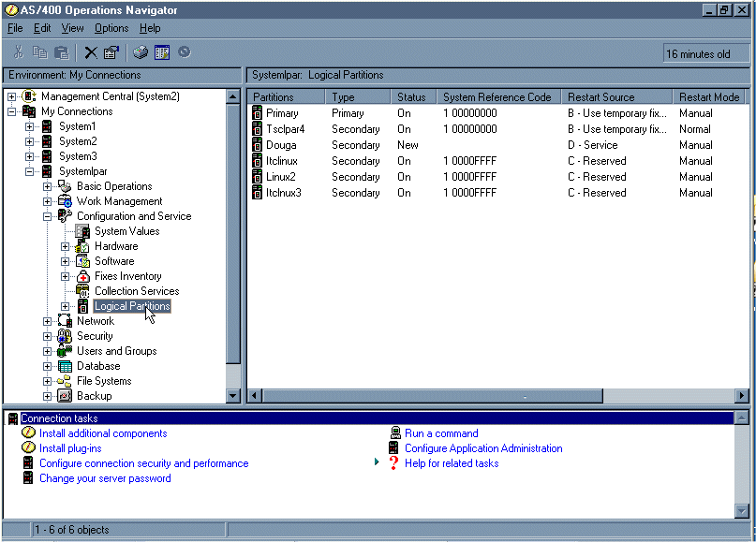Click the Douga partition row icon

pyautogui.click(x=257, y=145)
